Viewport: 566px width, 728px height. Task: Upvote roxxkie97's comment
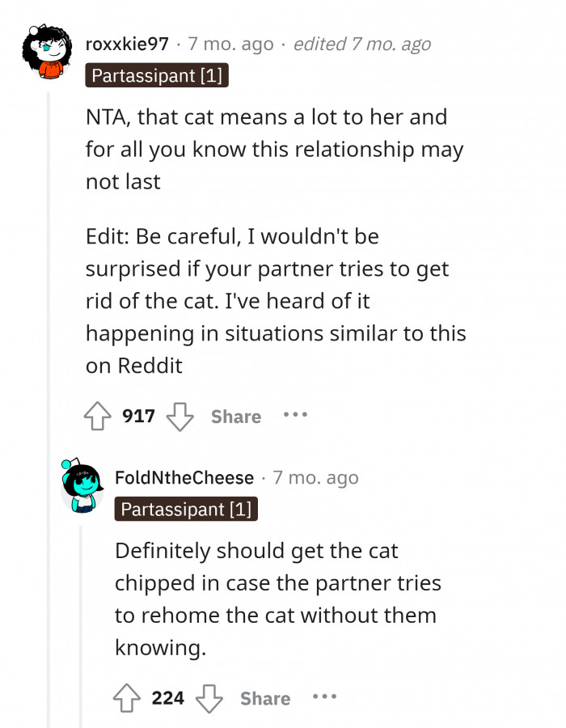click(x=98, y=417)
